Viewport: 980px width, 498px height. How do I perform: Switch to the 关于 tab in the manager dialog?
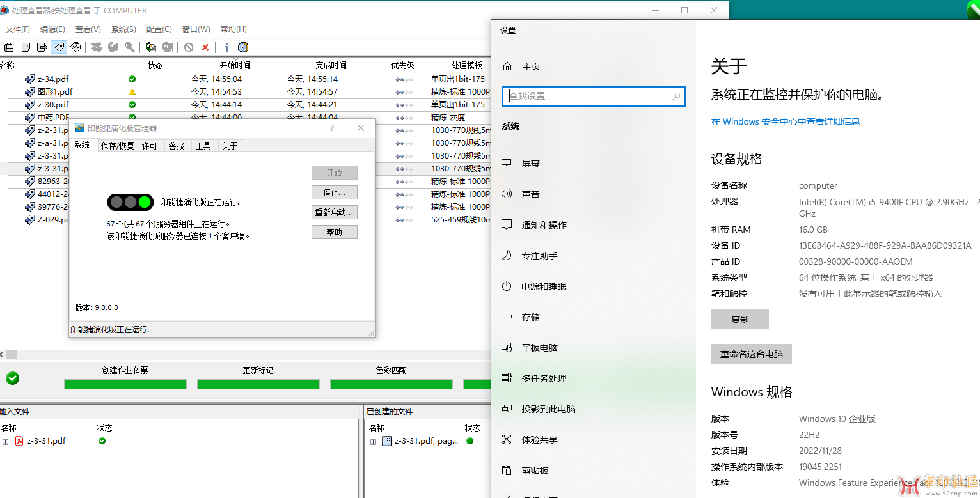point(230,146)
